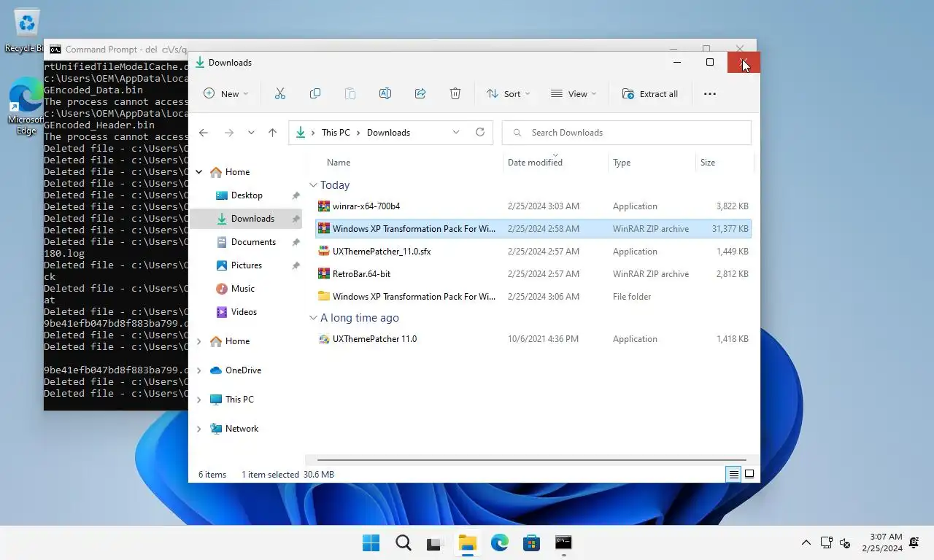Open the View dropdown menu
Viewport: 934px width, 560px height.
[x=574, y=93]
